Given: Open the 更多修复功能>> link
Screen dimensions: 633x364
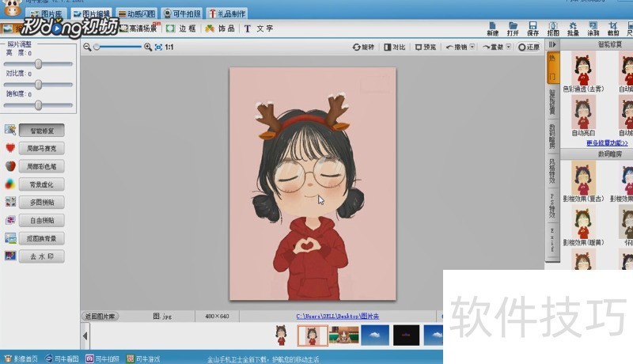Looking at the screenshot, I should point(607,143).
